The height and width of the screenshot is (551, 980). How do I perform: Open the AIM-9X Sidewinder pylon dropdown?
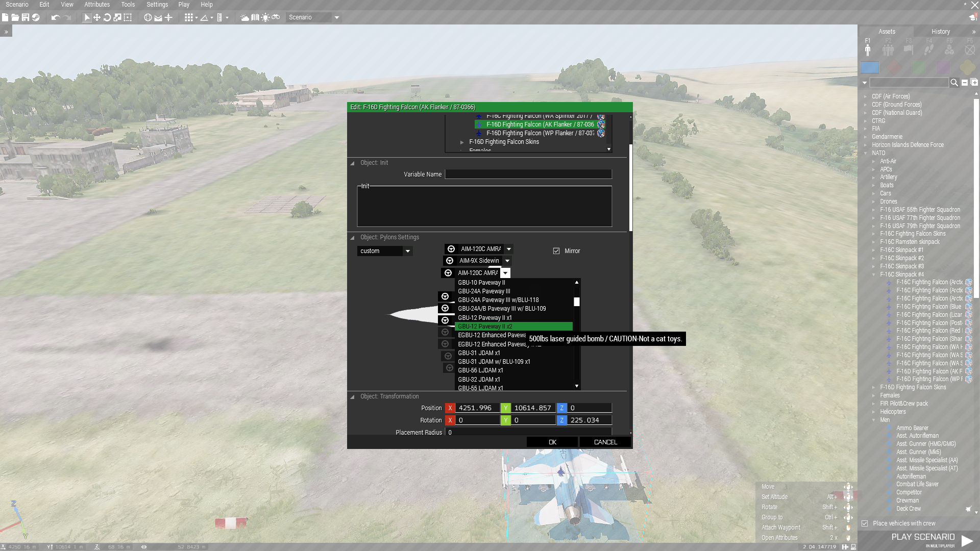tap(507, 261)
